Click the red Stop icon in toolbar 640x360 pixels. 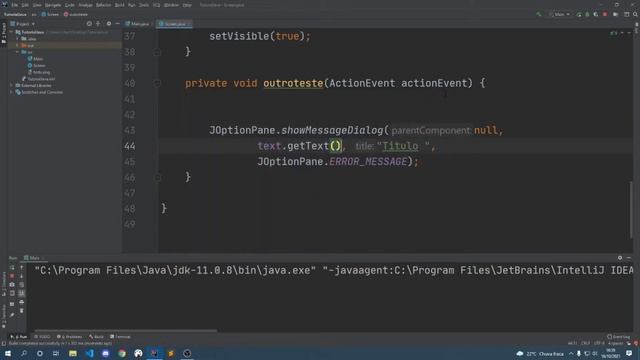click(x=605, y=14)
